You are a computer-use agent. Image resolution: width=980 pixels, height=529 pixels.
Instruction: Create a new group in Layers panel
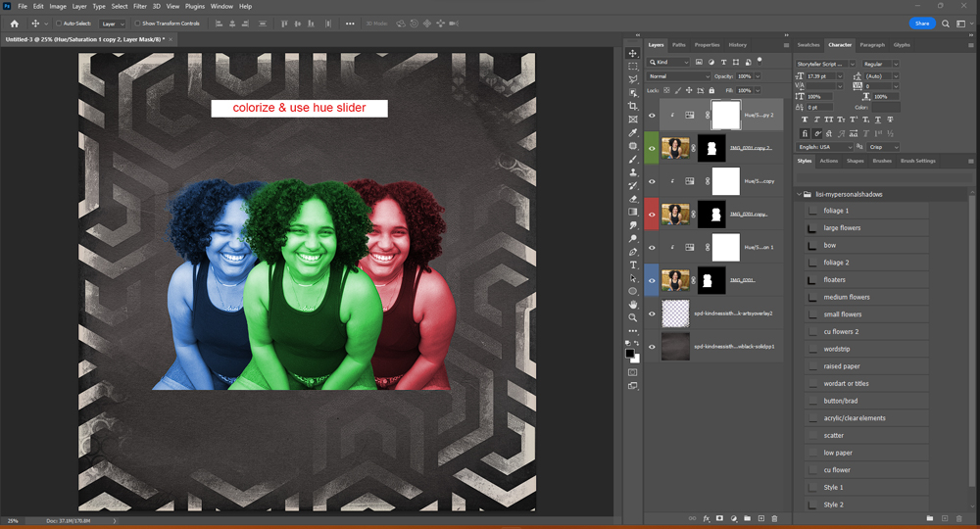(747, 518)
